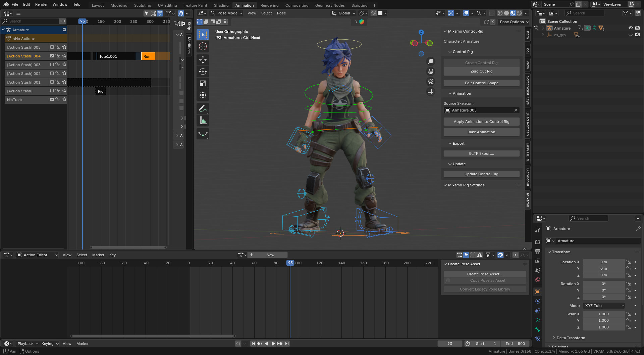Switch to the Shading workspace tab

click(x=221, y=5)
